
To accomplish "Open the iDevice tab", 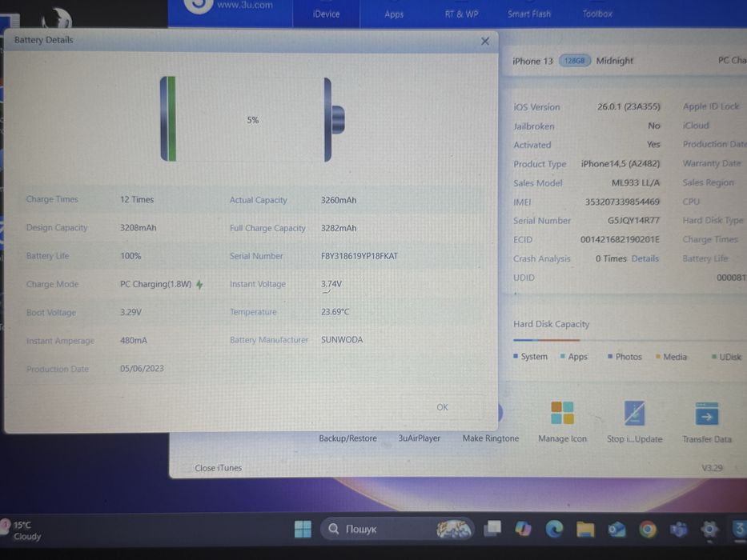I will click(x=327, y=14).
